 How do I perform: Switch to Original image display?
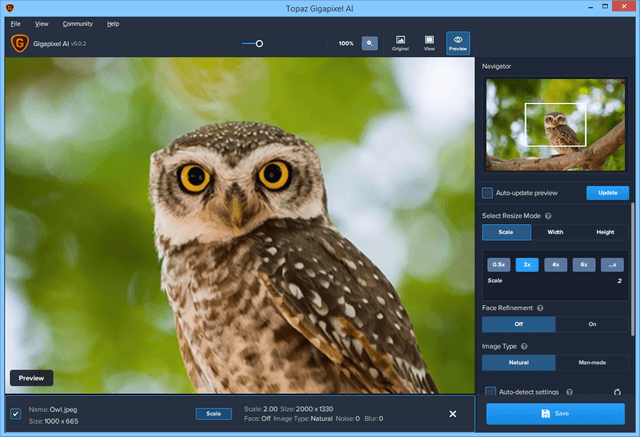point(400,43)
